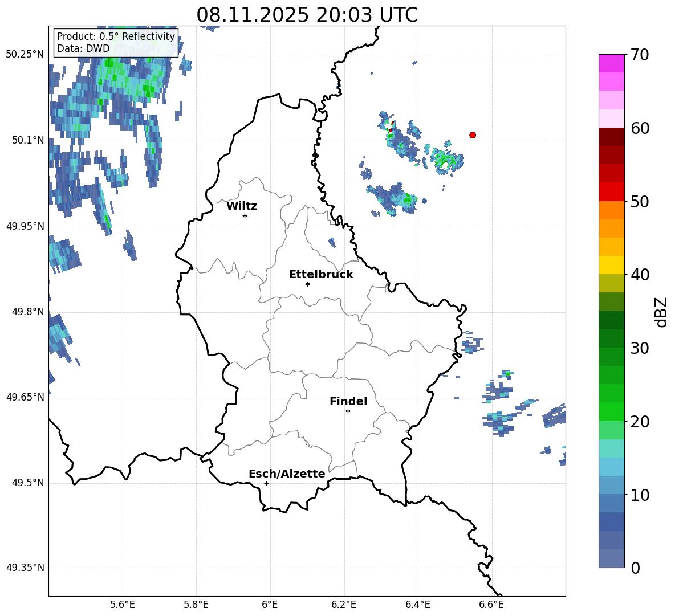Image resolution: width=675 pixels, height=616 pixels.
Task: Click the 30 label on the colorbar
Action: point(640,348)
